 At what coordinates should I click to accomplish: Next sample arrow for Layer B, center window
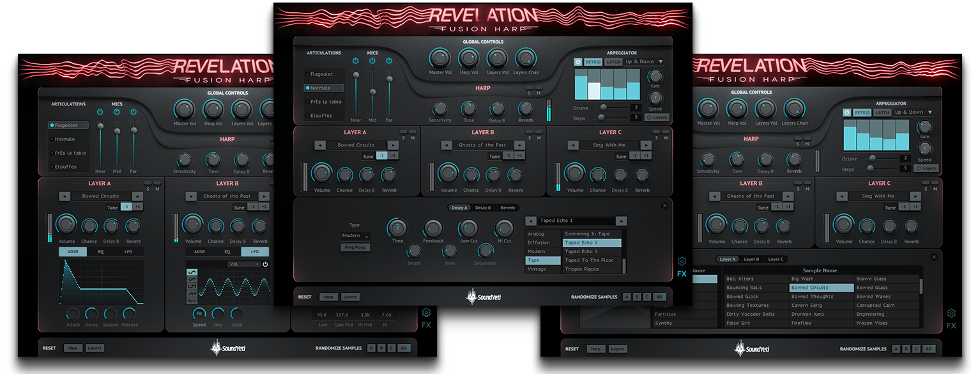[519, 145]
